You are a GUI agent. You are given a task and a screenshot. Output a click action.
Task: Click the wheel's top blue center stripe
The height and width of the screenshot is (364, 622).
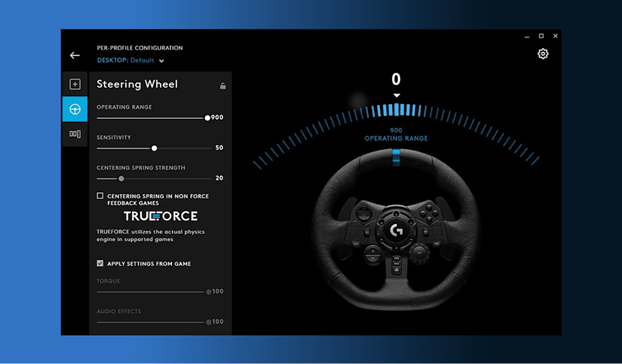[x=396, y=157]
